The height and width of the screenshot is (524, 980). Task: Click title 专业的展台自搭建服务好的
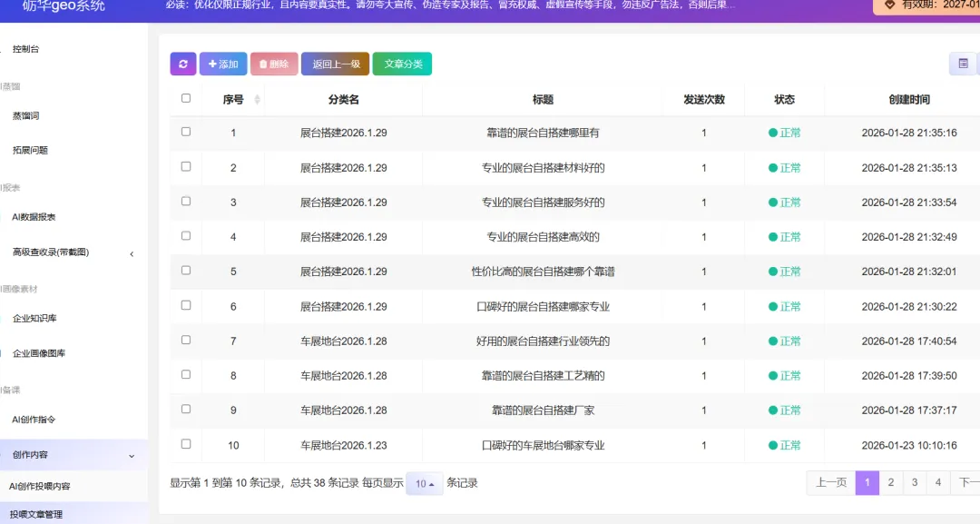(543, 203)
